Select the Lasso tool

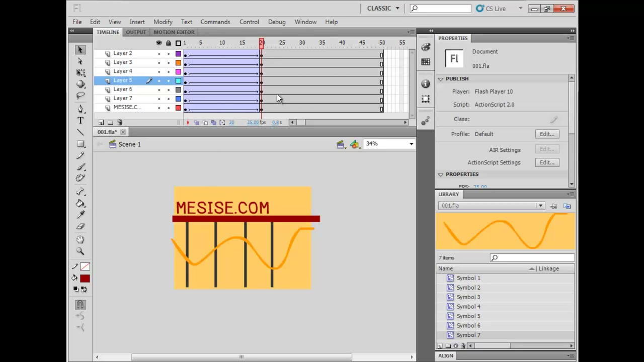80,96
